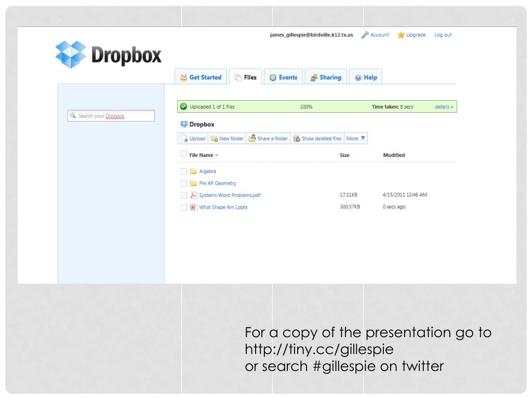Click the 0 secs ago timestamp

(x=394, y=207)
